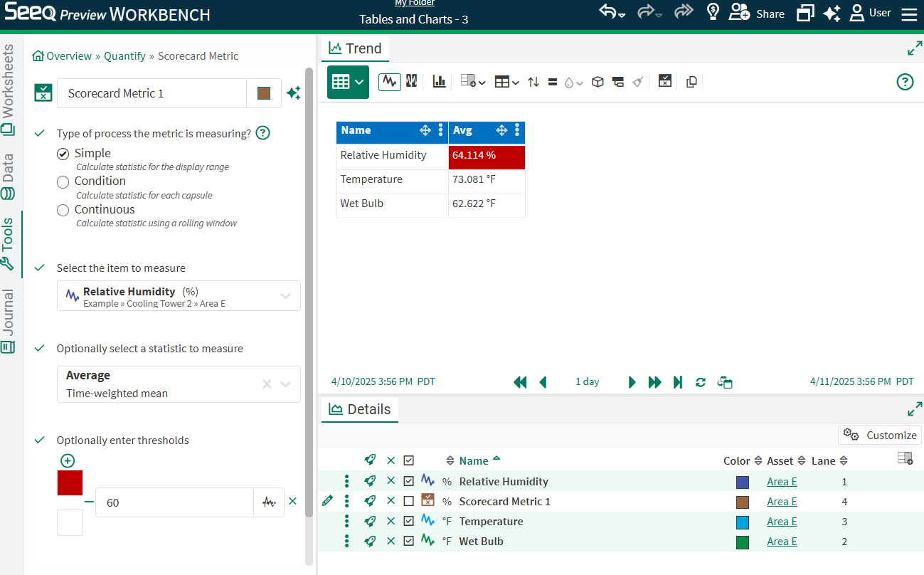Click pencil edit icon for Scorecard Metric 1
Viewport: 924px width, 575px height.
click(327, 501)
